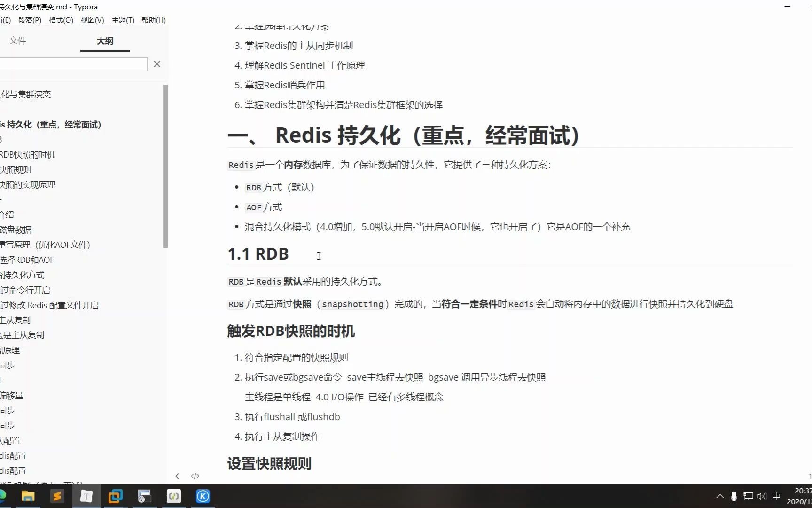Screen dimensions: 812x508
Task: Jump to outline heading 持久化（重点，经常面试）
Action: pyautogui.click(x=51, y=125)
